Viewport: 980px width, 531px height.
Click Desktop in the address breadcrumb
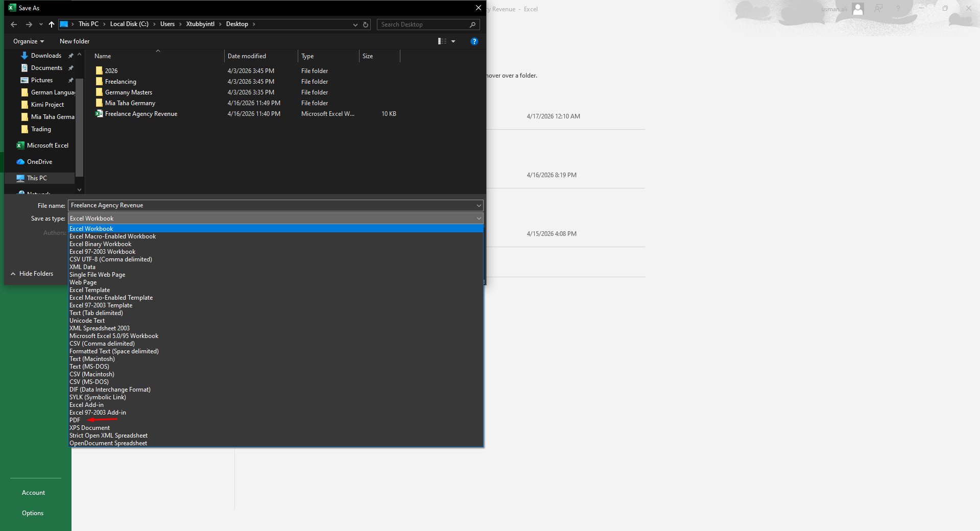(x=237, y=25)
